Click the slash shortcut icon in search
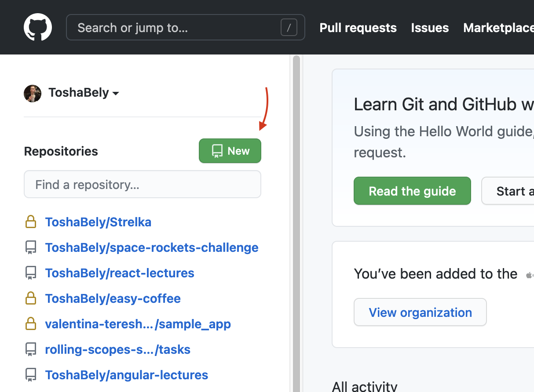Image resolution: width=534 pixels, height=392 pixels. tap(289, 28)
